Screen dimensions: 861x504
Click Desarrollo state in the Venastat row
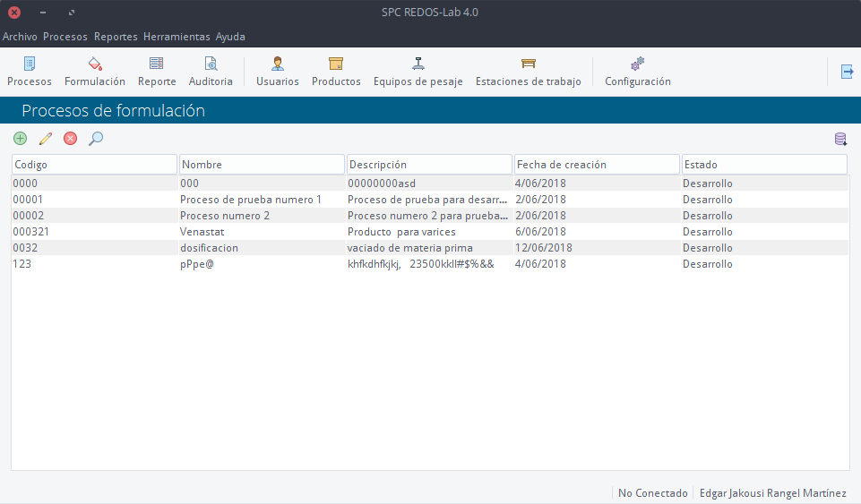707,232
